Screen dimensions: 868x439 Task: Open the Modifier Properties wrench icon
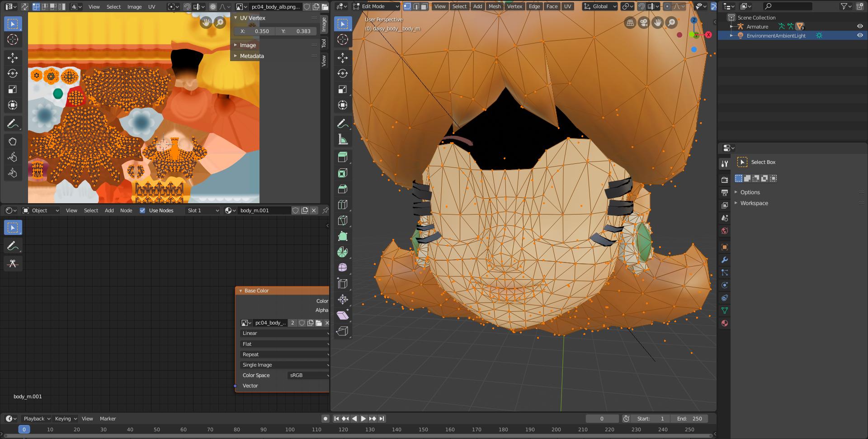[725, 260]
